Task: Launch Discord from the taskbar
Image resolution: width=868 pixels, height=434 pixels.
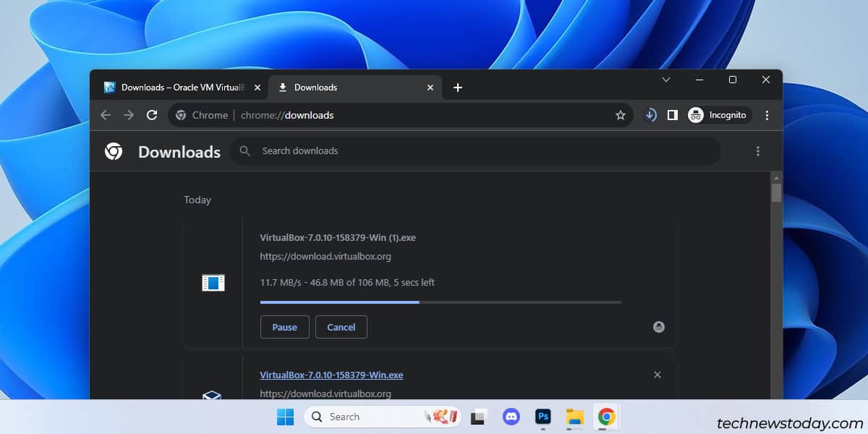Action: pos(511,417)
